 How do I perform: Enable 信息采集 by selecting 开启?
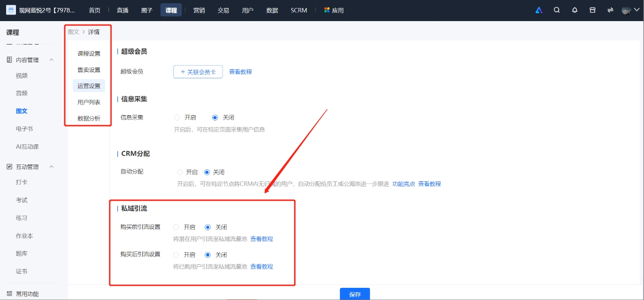tap(177, 117)
